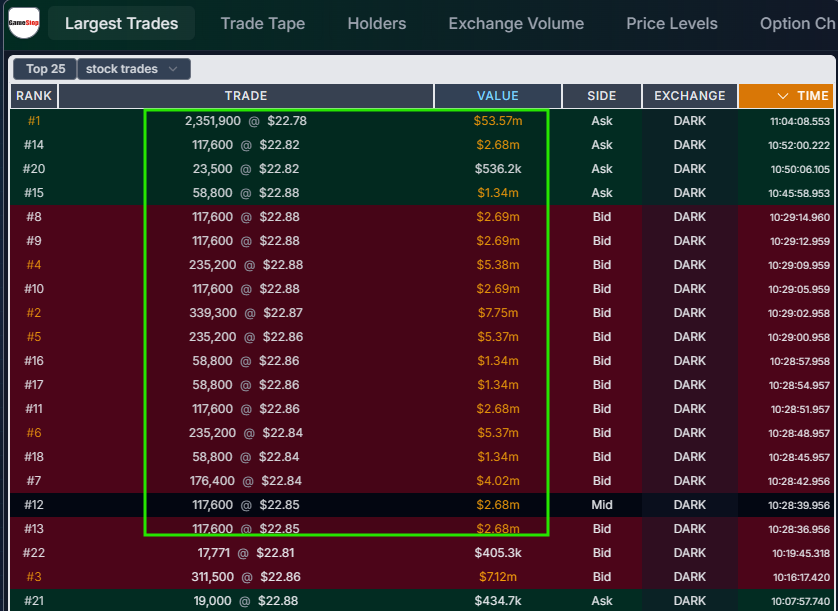View the Exchange Volume tab
Viewport: 838px width, 611px height.
[516, 24]
